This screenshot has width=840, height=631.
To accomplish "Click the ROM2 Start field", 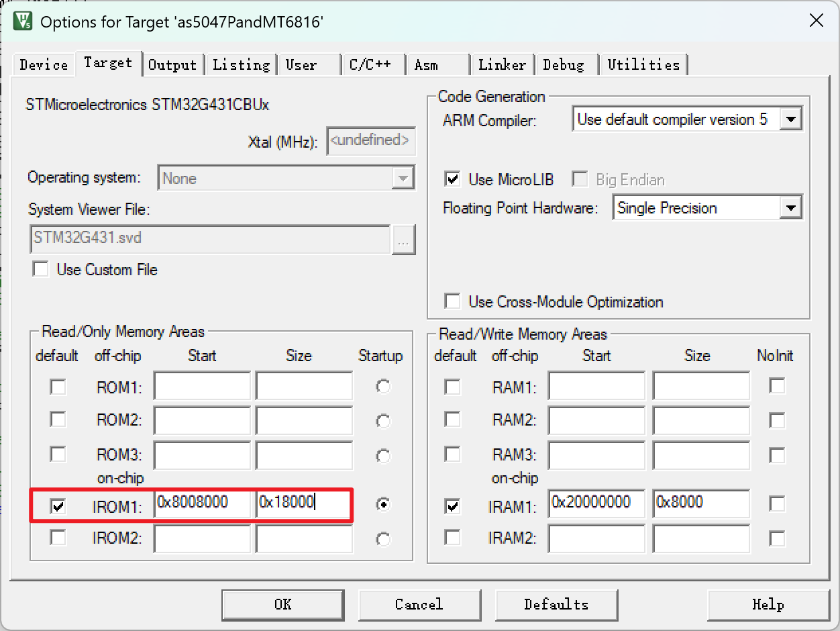I will click(x=202, y=421).
